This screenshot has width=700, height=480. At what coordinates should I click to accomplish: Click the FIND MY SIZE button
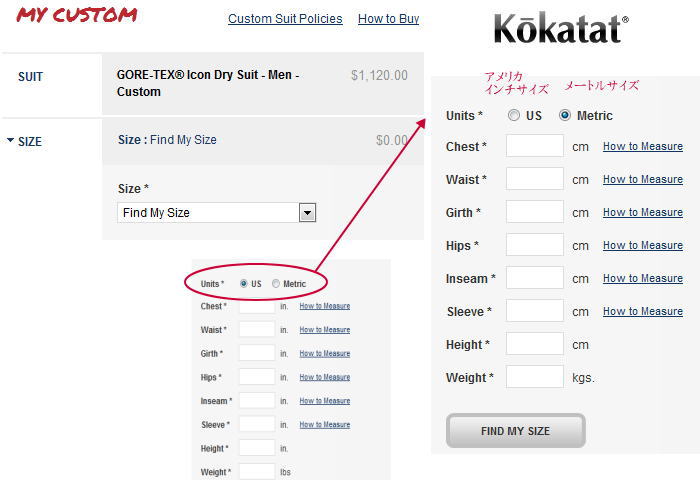click(516, 431)
